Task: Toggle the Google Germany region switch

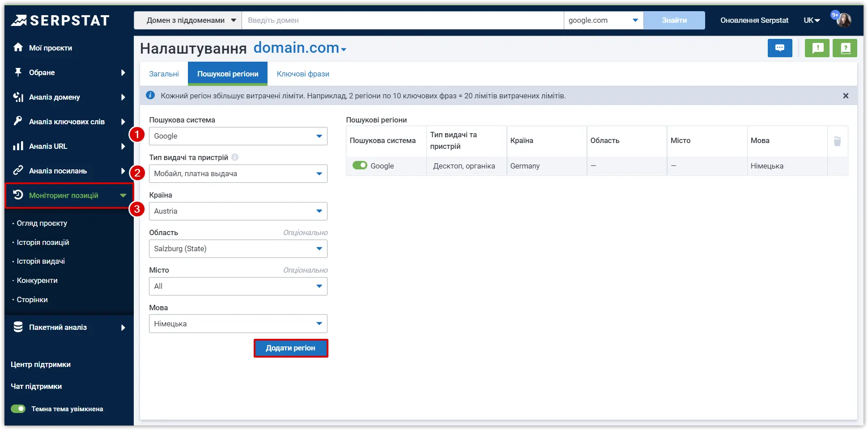Action: click(x=360, y=165)
